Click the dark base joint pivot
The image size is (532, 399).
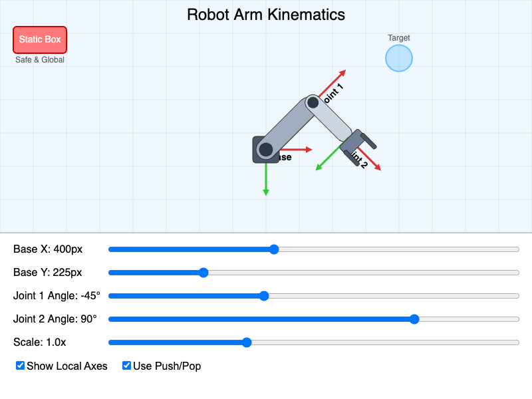coord(265,149)
